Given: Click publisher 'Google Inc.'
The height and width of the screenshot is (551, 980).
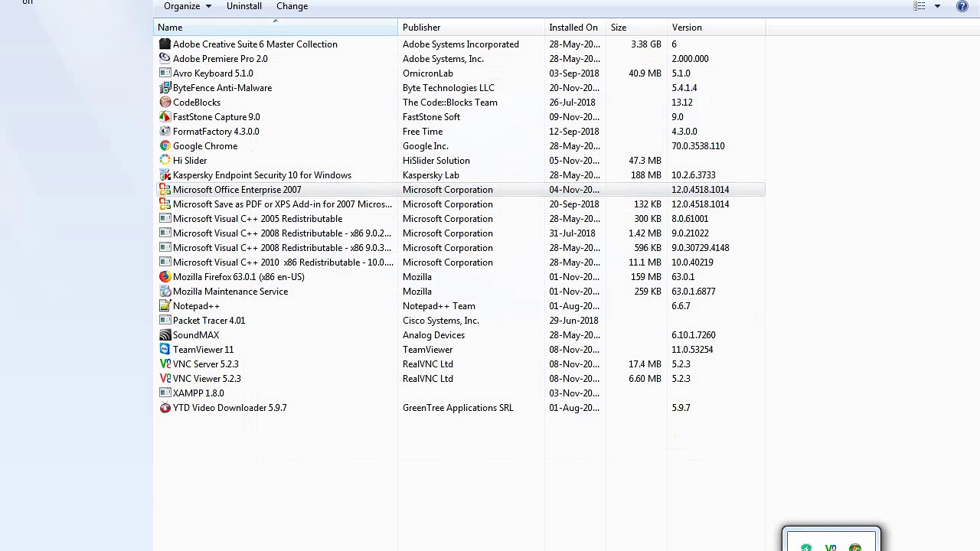Looking at the screenshot, I should coord(426,146).
